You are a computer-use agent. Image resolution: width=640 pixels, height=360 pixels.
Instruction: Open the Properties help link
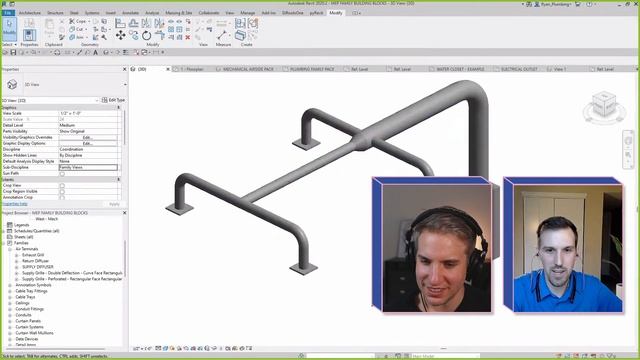point(15,204)
